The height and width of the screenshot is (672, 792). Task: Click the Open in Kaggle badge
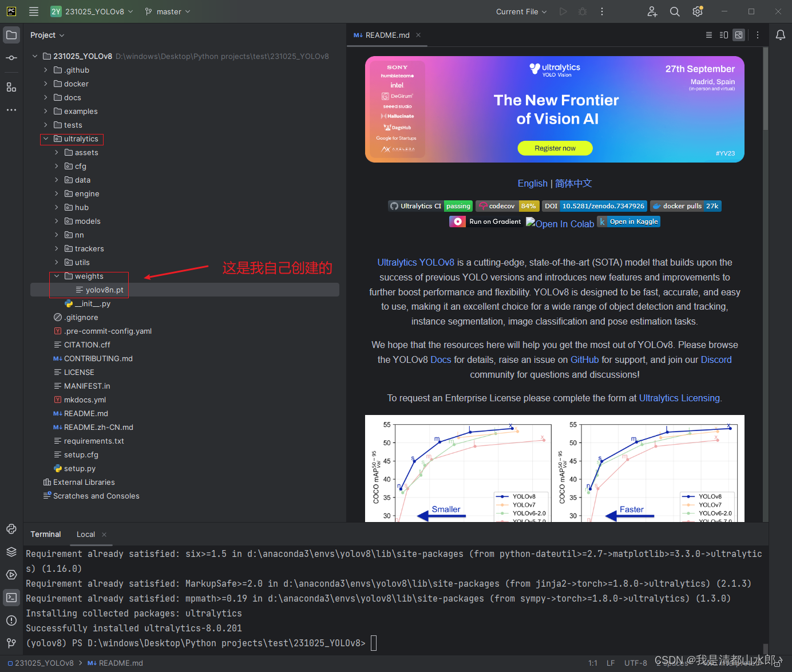[628, 222]
